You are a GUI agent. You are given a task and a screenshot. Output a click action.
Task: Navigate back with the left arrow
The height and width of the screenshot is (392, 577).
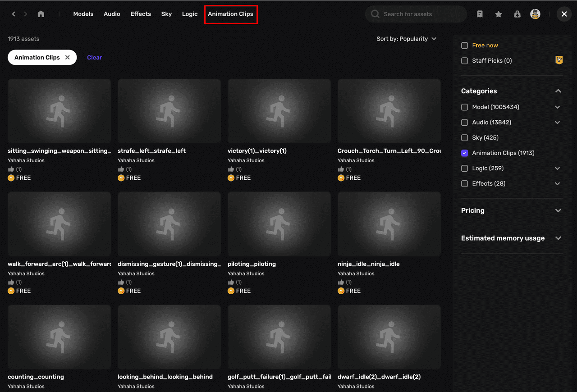coord(13,14)
